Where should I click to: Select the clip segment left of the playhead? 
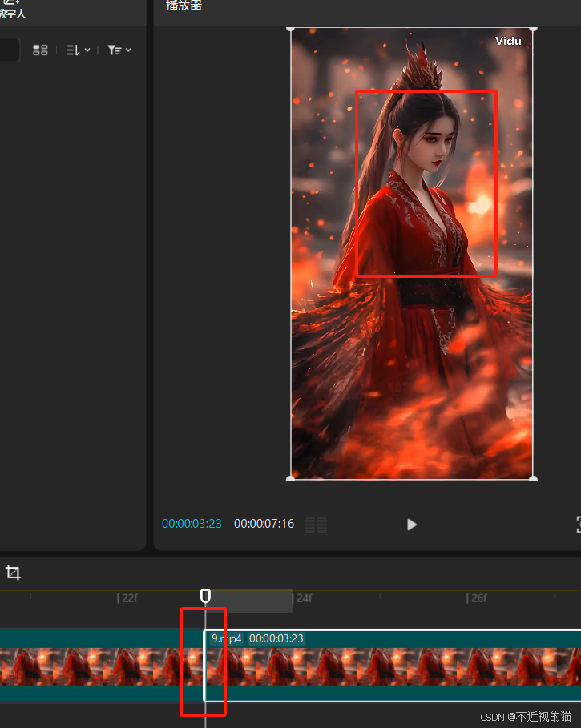[101, 666]
